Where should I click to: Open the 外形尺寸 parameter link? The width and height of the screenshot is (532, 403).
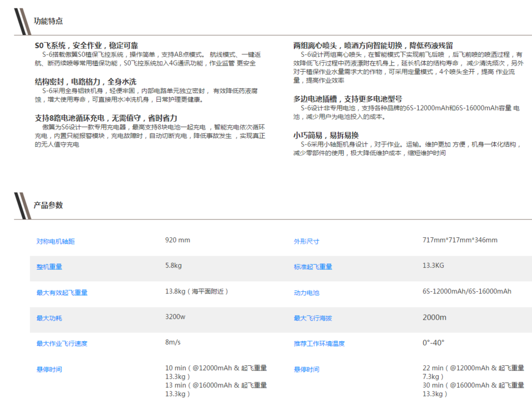(307, 241)
